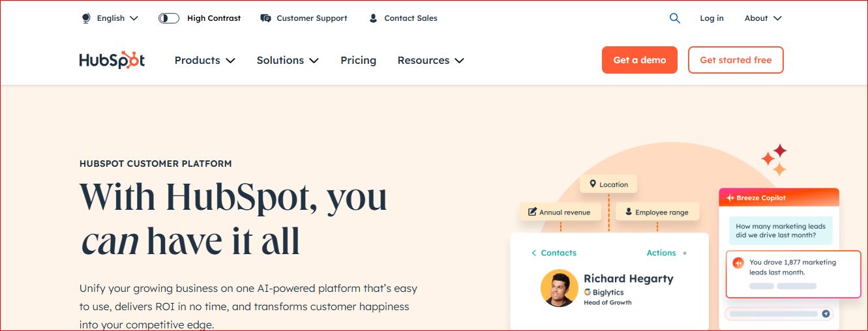Image resolution: width=868 pixels, height=331 pixels.
Task: Click the Location pin tag
Action: [x=608, y=184]
